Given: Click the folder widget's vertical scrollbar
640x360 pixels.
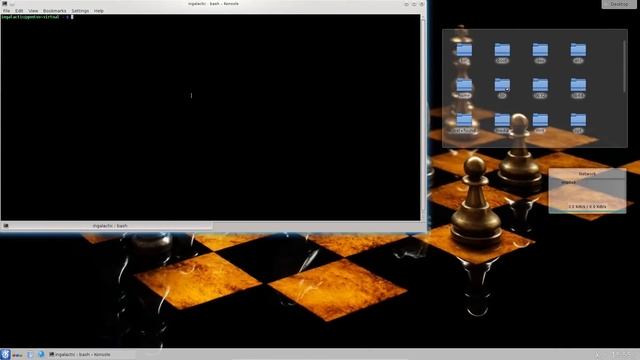Looking at the screenshot, I should pyautogui.click(x=624, y=66).
